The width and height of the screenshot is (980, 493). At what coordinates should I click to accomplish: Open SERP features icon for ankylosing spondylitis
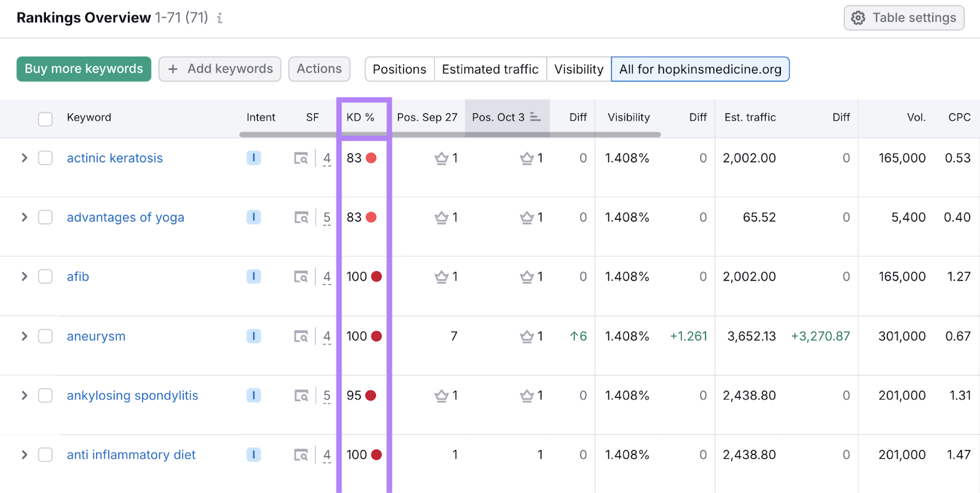point(301,396)
